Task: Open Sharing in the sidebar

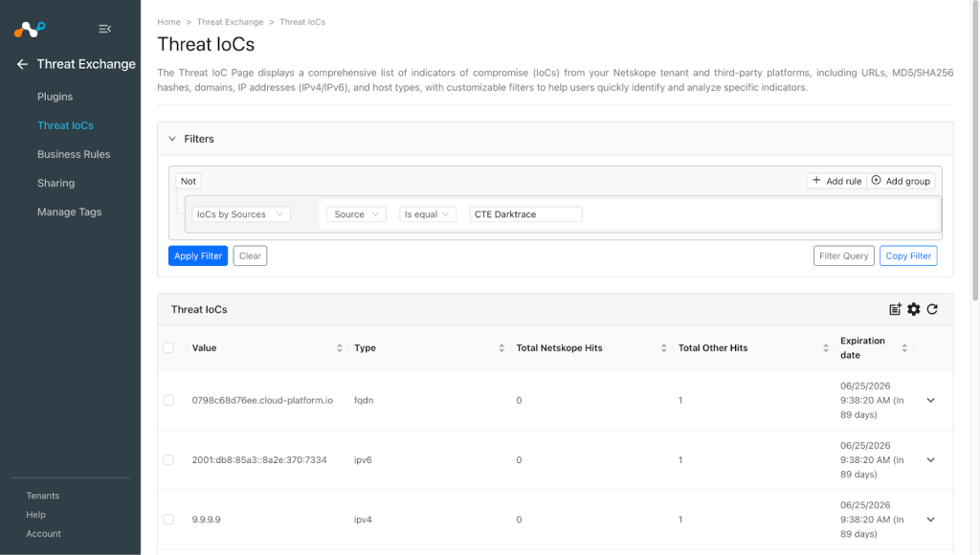Action: (56, 183)
